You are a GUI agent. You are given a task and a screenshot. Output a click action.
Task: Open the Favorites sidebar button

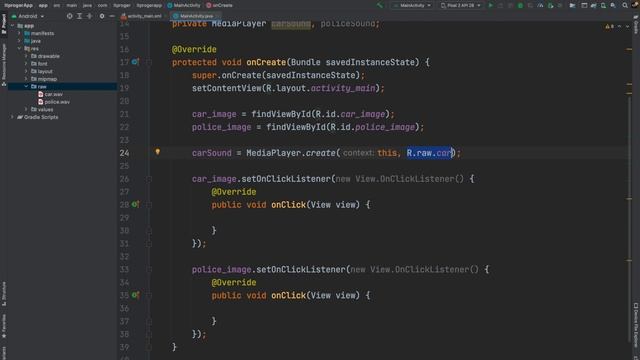click(x=4, y=326)
